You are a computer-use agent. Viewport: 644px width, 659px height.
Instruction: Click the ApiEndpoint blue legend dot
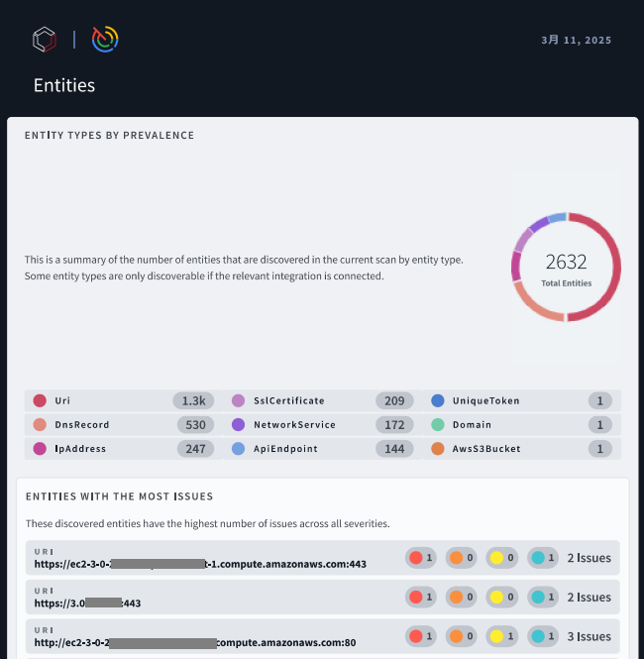(238, 449)
